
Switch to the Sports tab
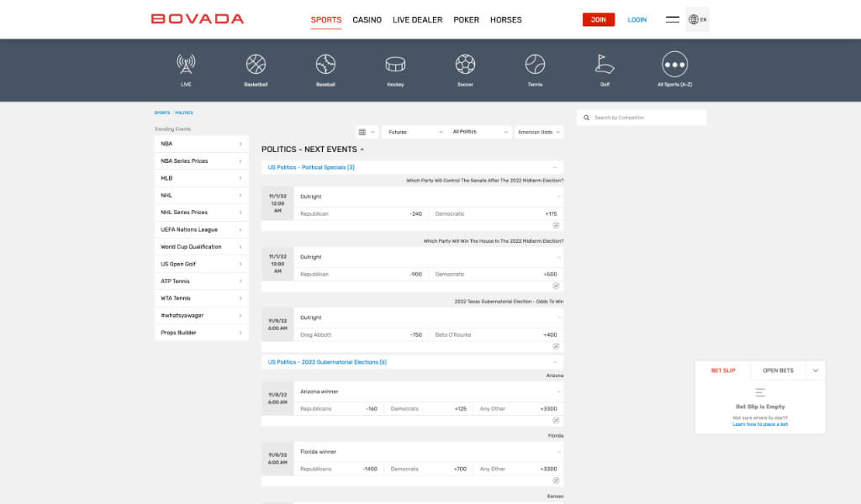pos(326,20)
